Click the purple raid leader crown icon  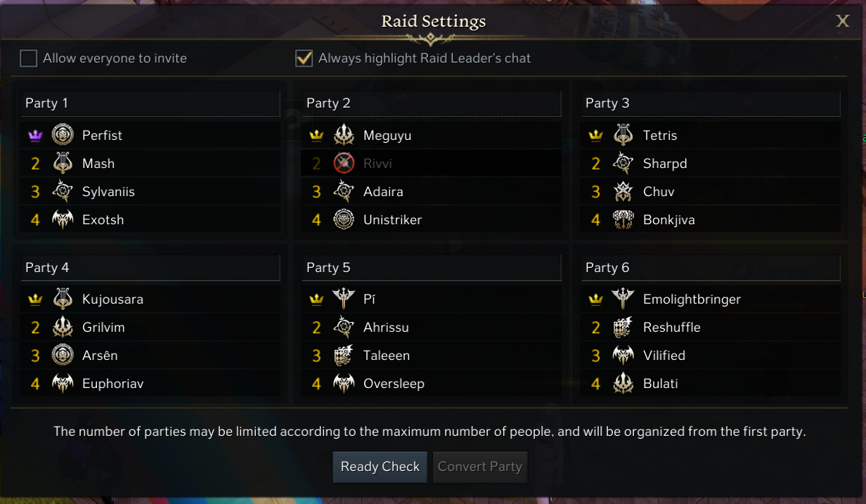35,135
